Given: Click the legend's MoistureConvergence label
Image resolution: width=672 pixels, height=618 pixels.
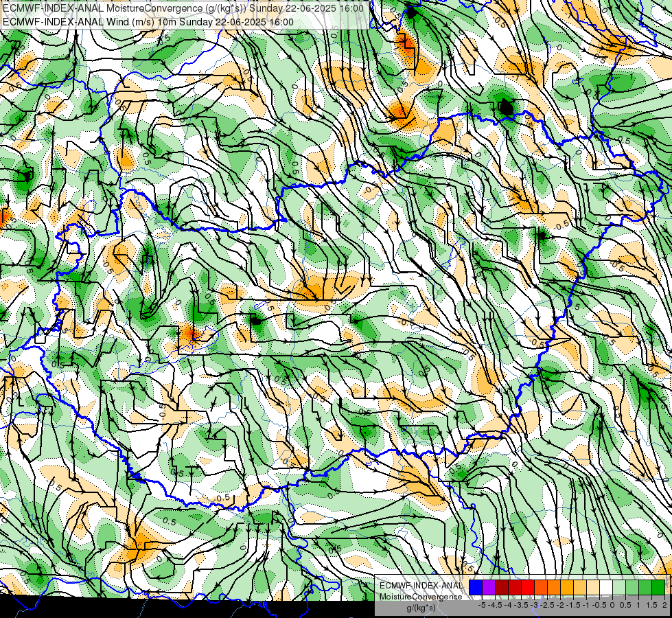Looking at the screenshot, I should pyautogui.click(x=421, y=597).
